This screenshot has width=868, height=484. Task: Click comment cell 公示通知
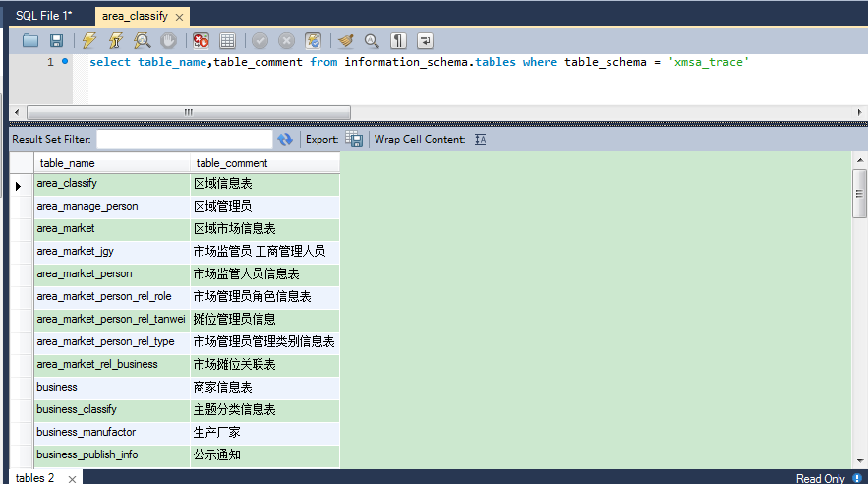(264, 455)
